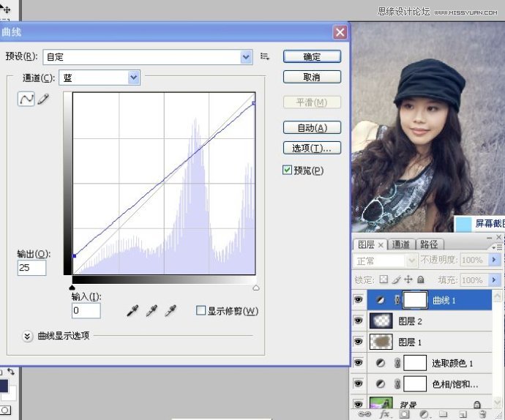
Task: Open the fx layer style menu
Action: 384,414
